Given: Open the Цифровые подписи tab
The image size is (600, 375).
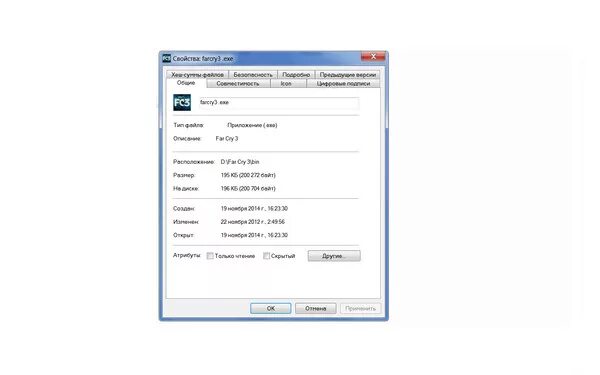Looking at the screenshot, I should pos(343,83).
